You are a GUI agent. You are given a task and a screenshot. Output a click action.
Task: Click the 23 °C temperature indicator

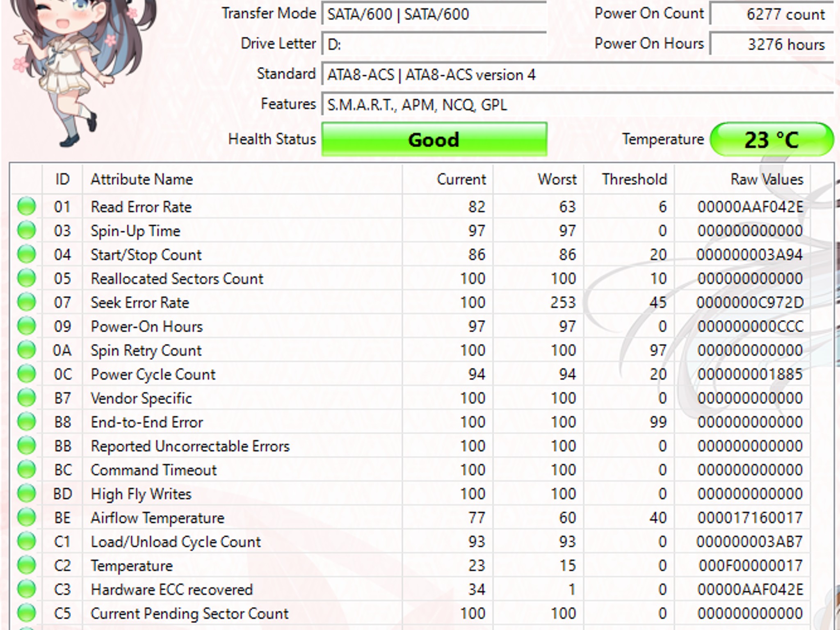[772, 139]
